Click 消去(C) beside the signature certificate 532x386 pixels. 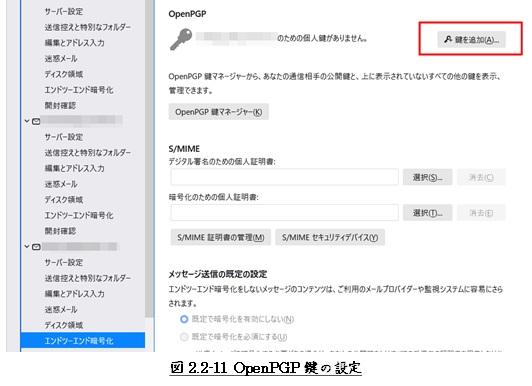click(x=481, y=177)
